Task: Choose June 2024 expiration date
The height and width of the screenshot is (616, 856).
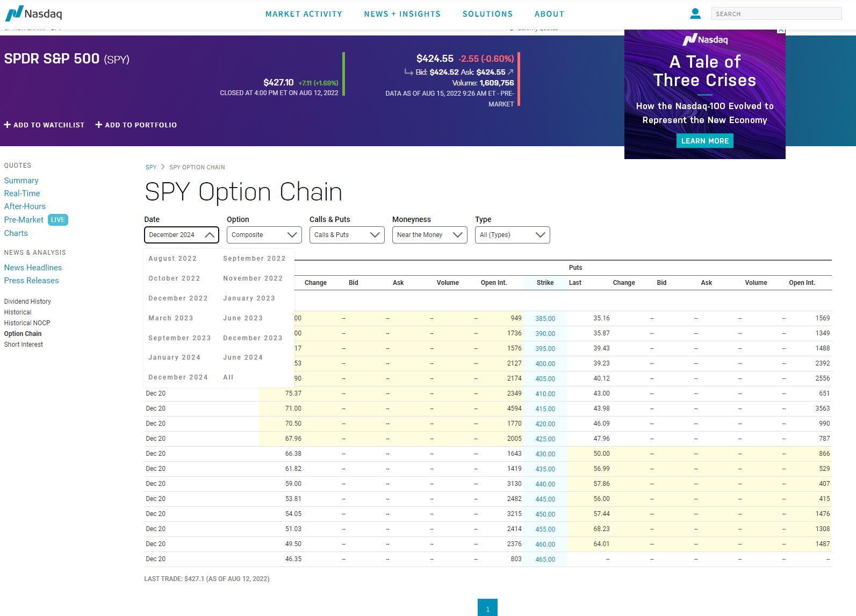Action: click(243, 357)
